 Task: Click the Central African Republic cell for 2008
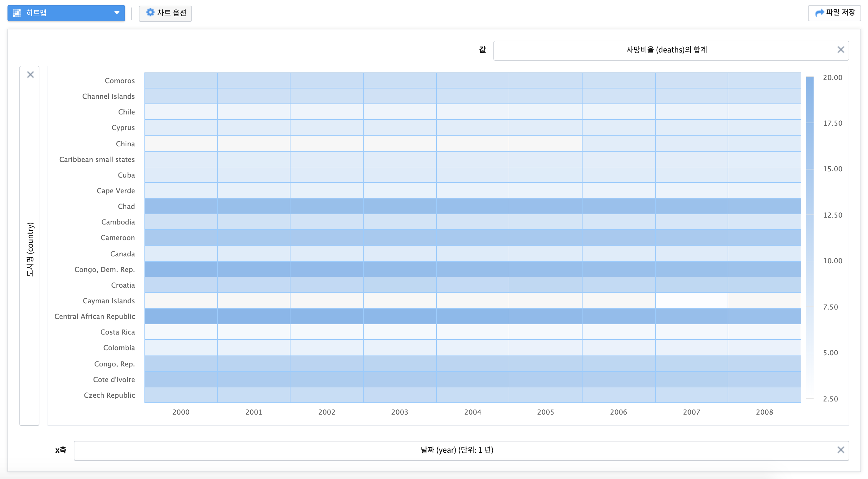pos(765,316)
